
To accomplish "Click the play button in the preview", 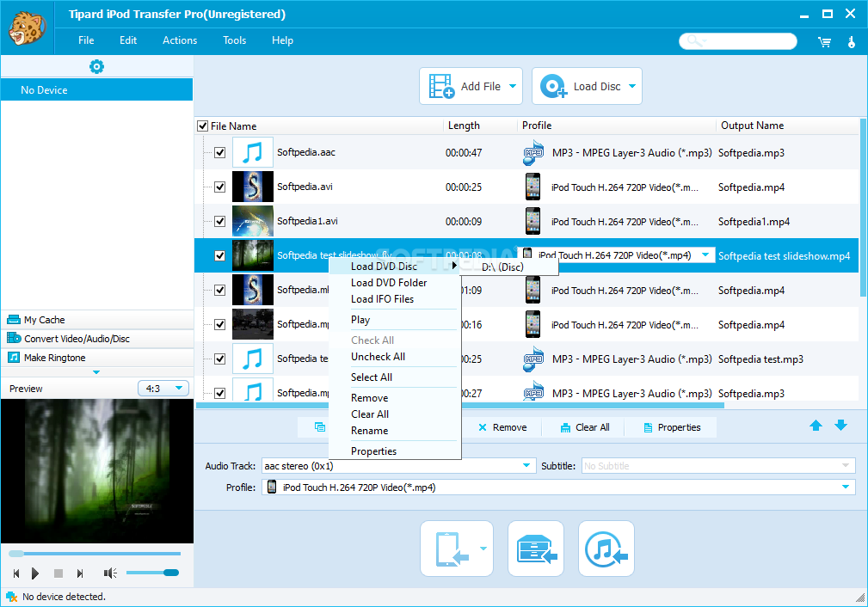I will (x=35, y=573).
